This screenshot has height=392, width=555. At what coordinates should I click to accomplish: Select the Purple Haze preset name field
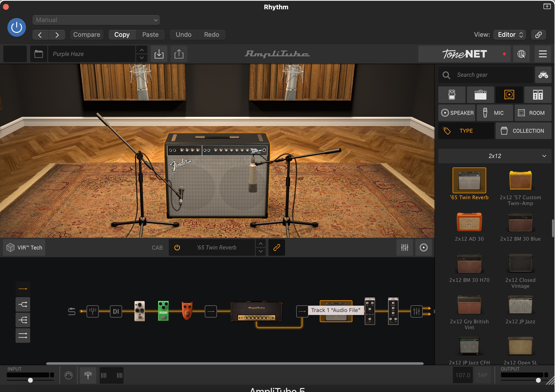[92, 54]
